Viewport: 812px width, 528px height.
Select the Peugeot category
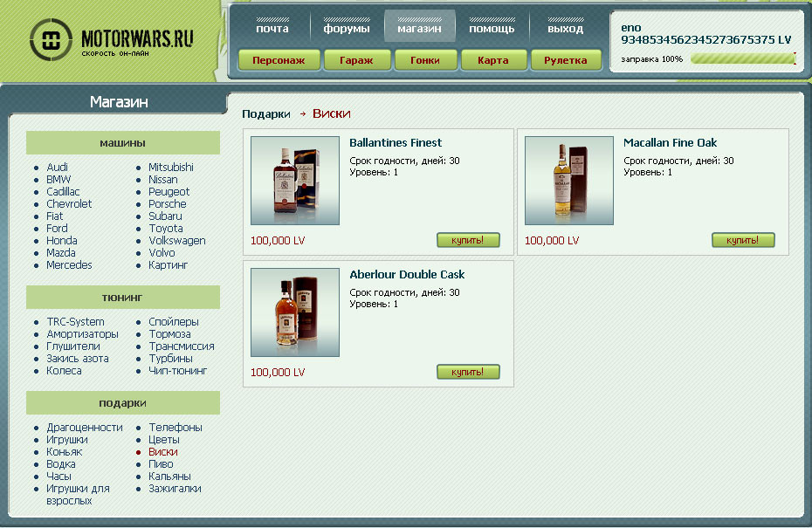169,191
